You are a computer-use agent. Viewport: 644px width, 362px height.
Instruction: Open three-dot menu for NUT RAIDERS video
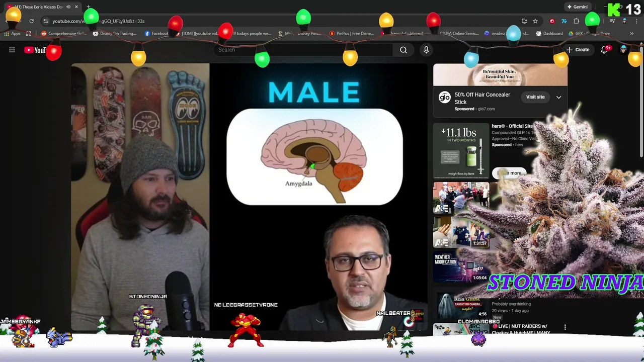click(565, 327)
